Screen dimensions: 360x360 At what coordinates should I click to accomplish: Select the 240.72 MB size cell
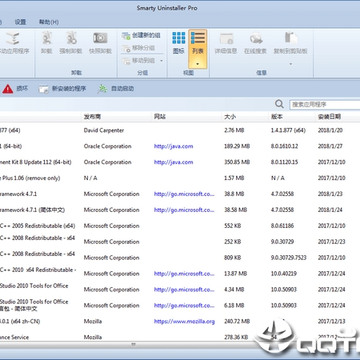[237, 322]
